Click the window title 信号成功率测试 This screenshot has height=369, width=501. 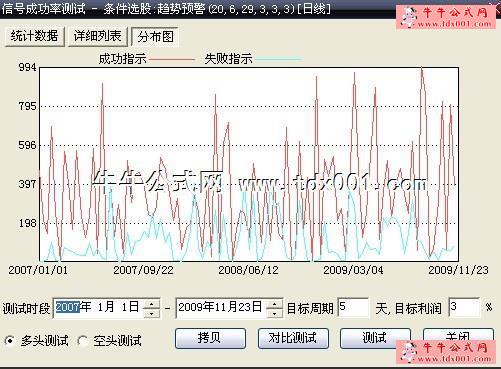coord(43,8)
